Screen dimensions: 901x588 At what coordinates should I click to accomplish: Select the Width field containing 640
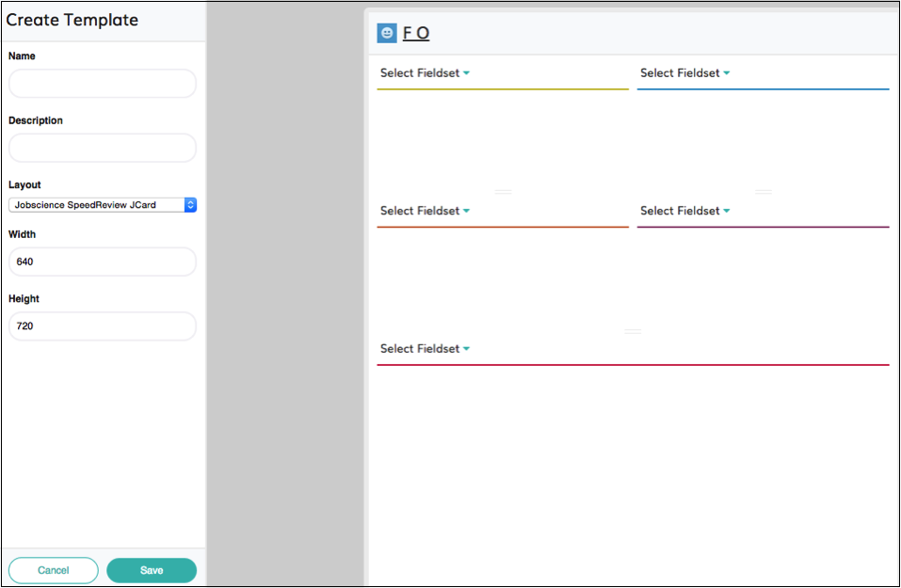click(x=103, y=262)
